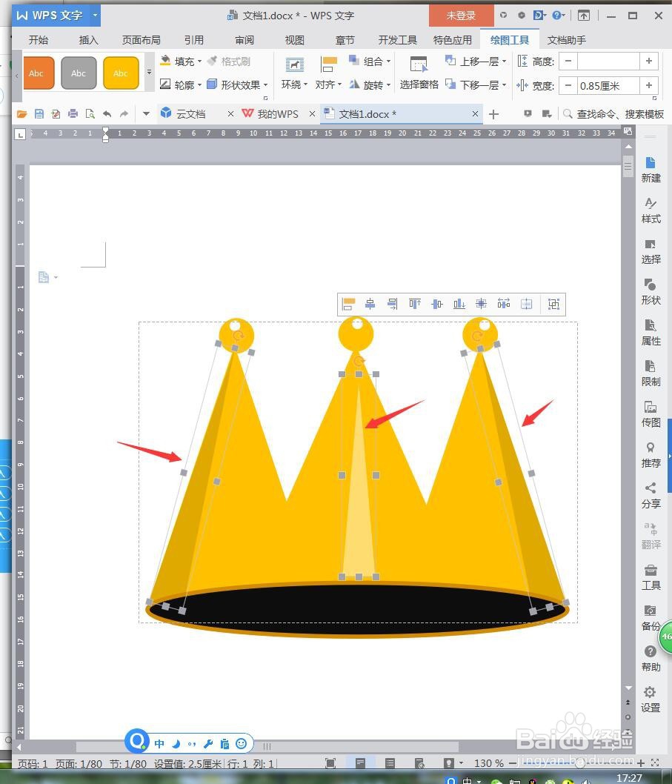This screenshot has width=672, height=784.
Task: Click the 格式刷 format painter
Action: (x=229, y=61)
